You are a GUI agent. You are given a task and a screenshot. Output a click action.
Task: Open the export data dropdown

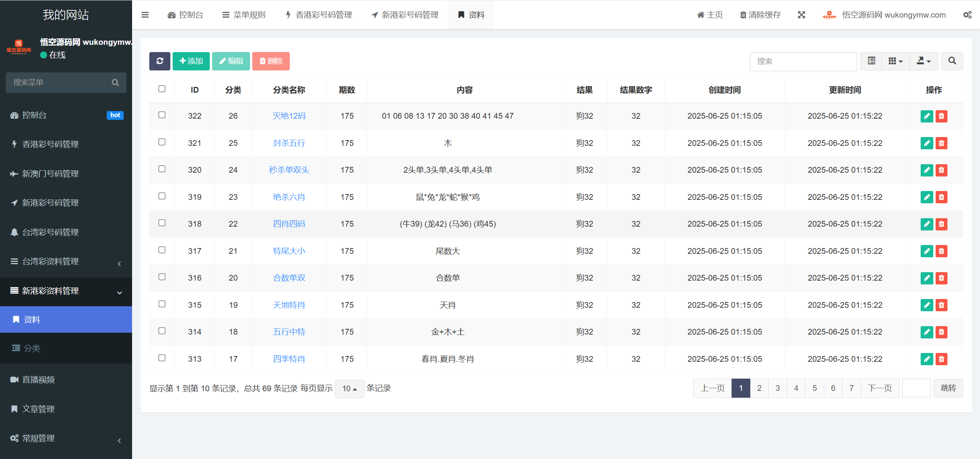(923, 61)
